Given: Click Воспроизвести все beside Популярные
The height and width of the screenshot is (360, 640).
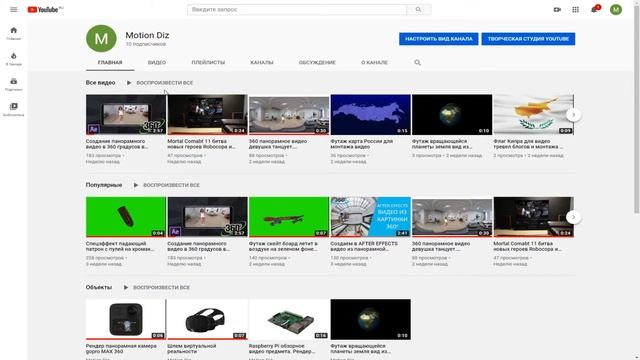Looking at the screenshot, I should [x=171, y=185].
